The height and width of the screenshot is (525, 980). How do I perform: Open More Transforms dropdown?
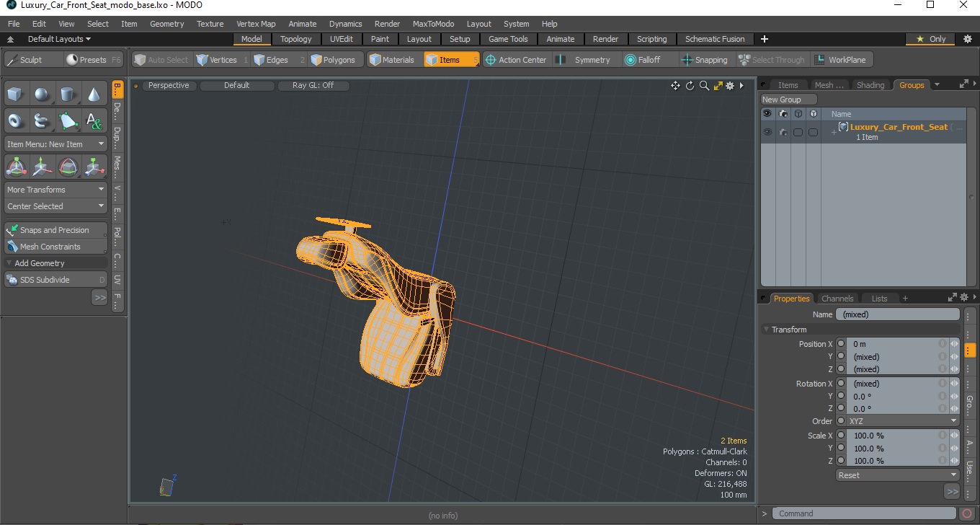(x=55, y=190)
